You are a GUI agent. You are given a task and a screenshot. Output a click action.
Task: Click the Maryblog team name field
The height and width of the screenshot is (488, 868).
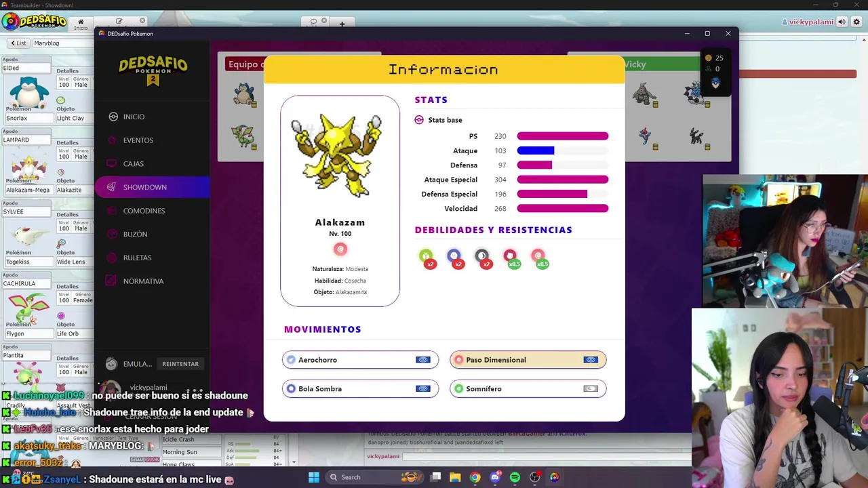62,43
